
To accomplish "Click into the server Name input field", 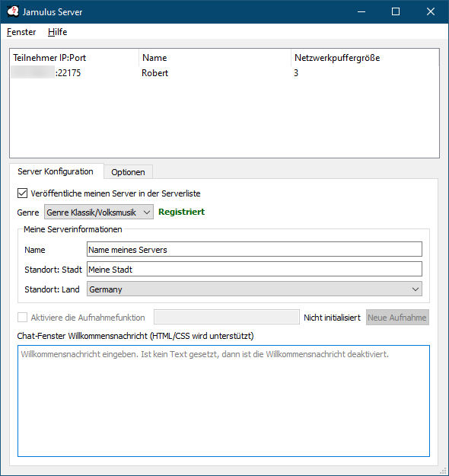I will 254,250.
